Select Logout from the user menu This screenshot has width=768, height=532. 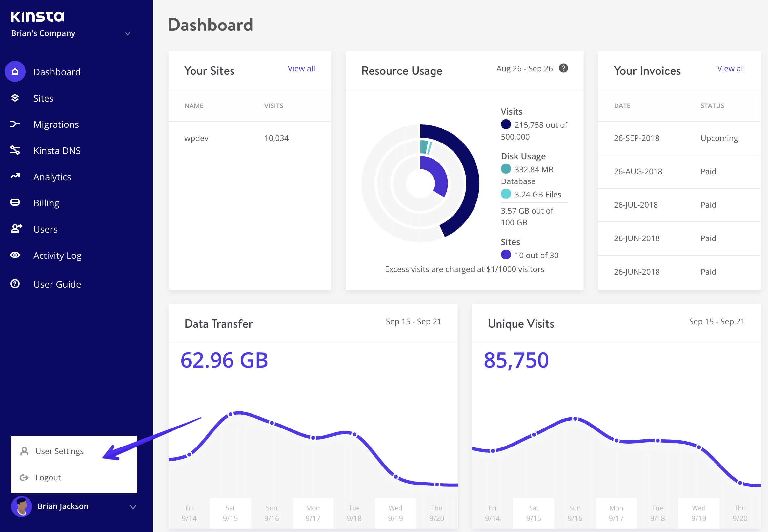tap(49, 477)
